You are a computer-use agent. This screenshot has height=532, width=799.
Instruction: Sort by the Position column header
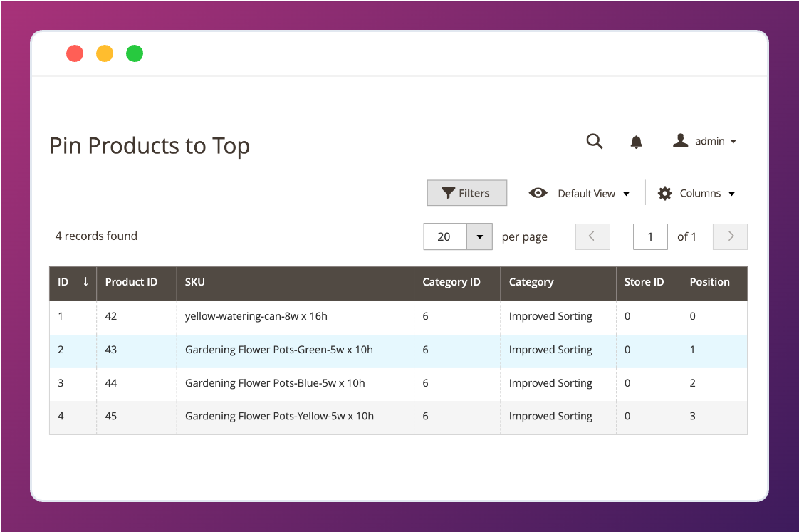714,283
